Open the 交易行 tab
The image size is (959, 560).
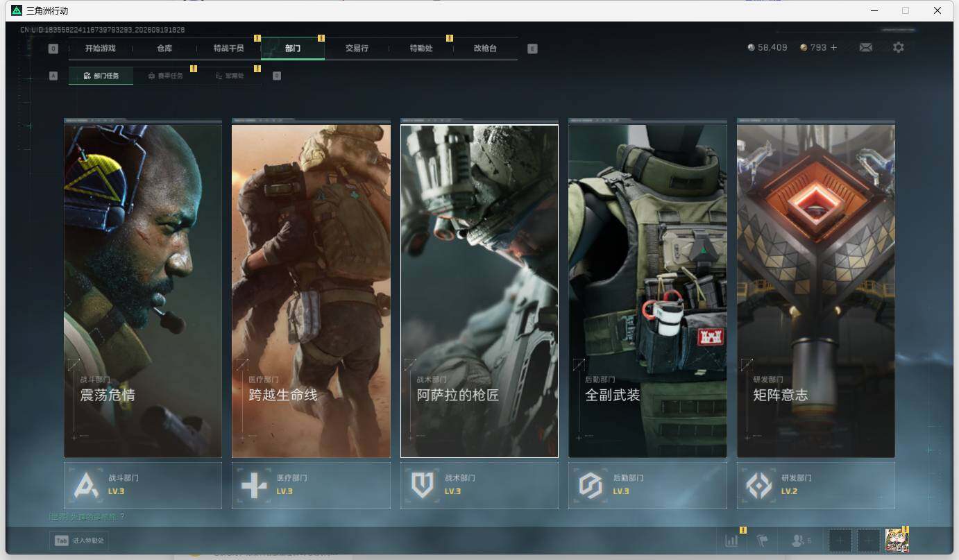pyautogui.click(x=357, y=49)
